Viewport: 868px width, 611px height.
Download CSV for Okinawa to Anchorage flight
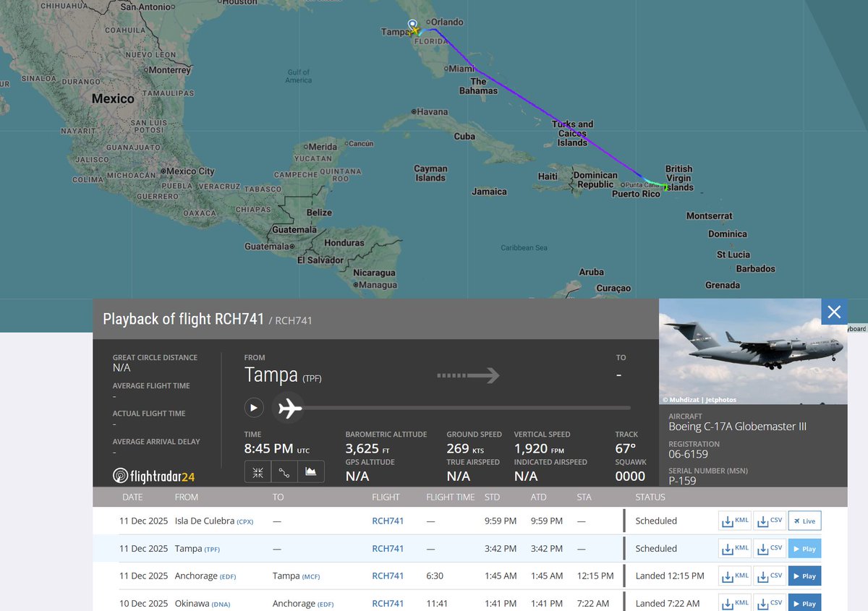[x=769, y=603]
